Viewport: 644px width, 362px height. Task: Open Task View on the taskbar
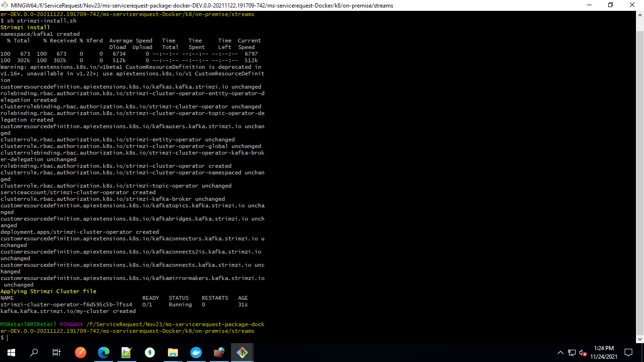coord(57,352)
